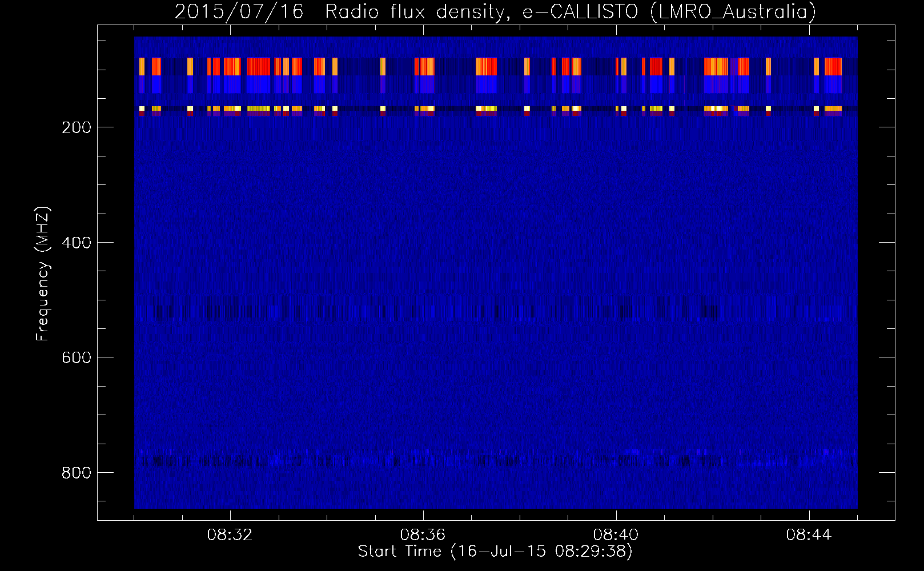The height and width of the screenshot is (571, 924).
Task: Click the 400 frequency tick label
Action: point(76,242)
